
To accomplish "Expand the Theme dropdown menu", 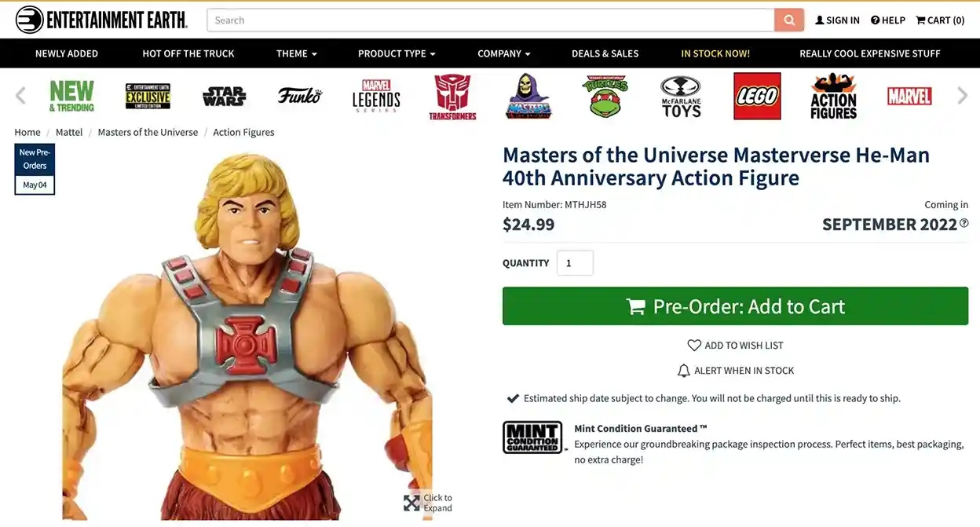I will pyautogui.click(x=296, y=53).
